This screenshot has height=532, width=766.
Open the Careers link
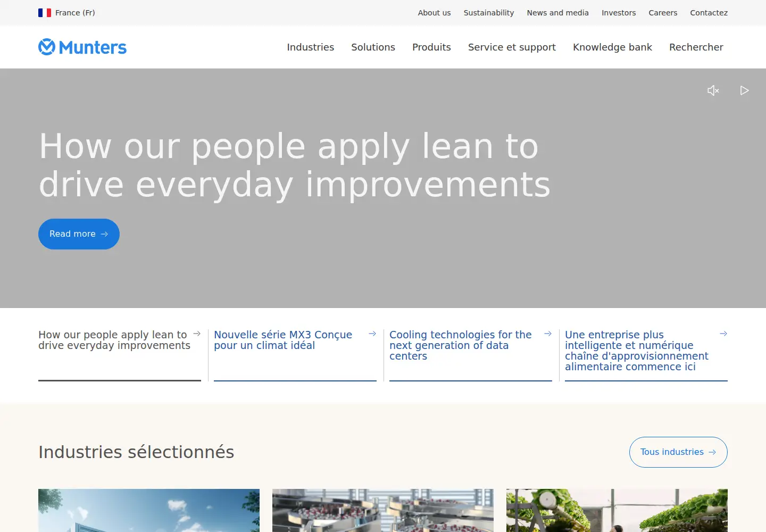pyautogui.click(x=663, y=13)
